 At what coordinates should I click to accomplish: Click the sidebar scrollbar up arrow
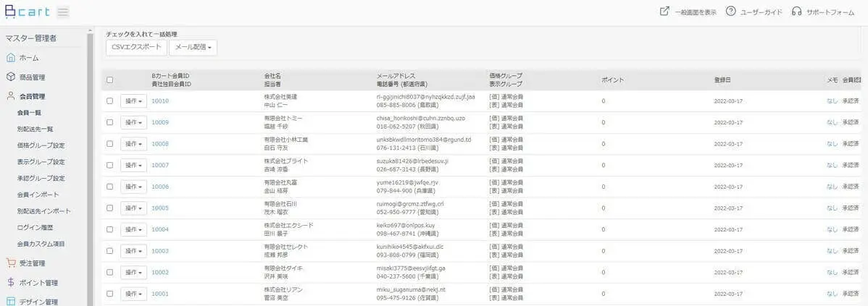91,30
